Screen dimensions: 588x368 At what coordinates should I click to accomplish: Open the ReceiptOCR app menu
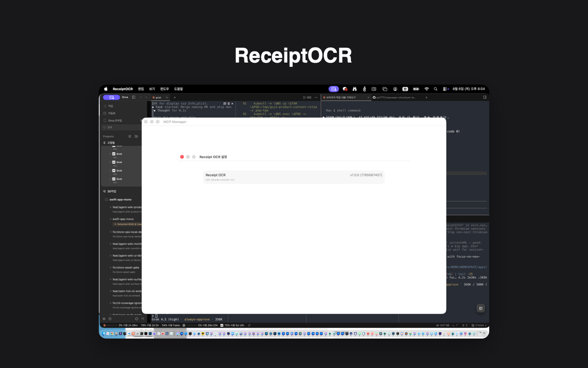pos(123,89)
